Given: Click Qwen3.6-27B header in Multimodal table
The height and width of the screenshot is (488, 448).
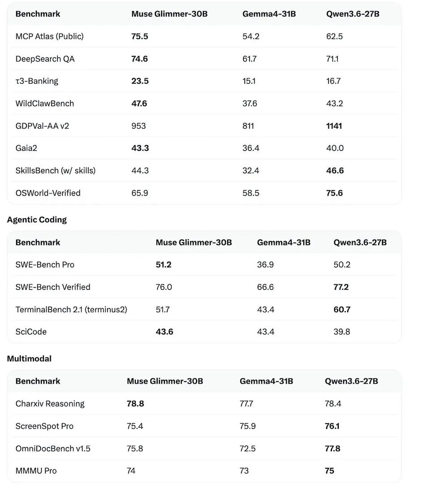Looking at the screenshot, I should click(351, 381).
